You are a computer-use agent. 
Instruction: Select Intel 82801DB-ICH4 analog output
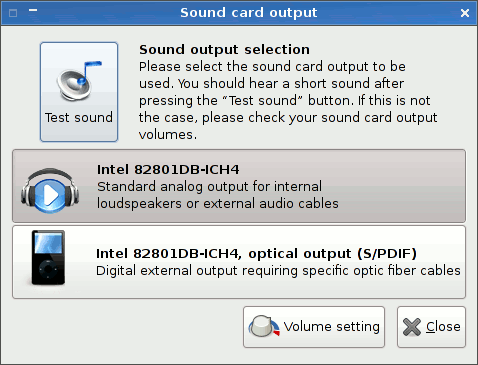coord(239,186)
